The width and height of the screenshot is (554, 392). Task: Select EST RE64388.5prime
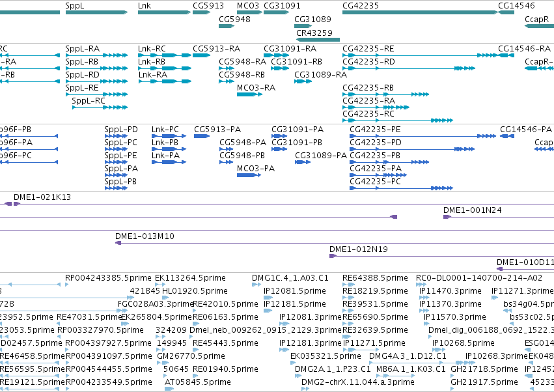pyautogui.click(x=375, y=278)
